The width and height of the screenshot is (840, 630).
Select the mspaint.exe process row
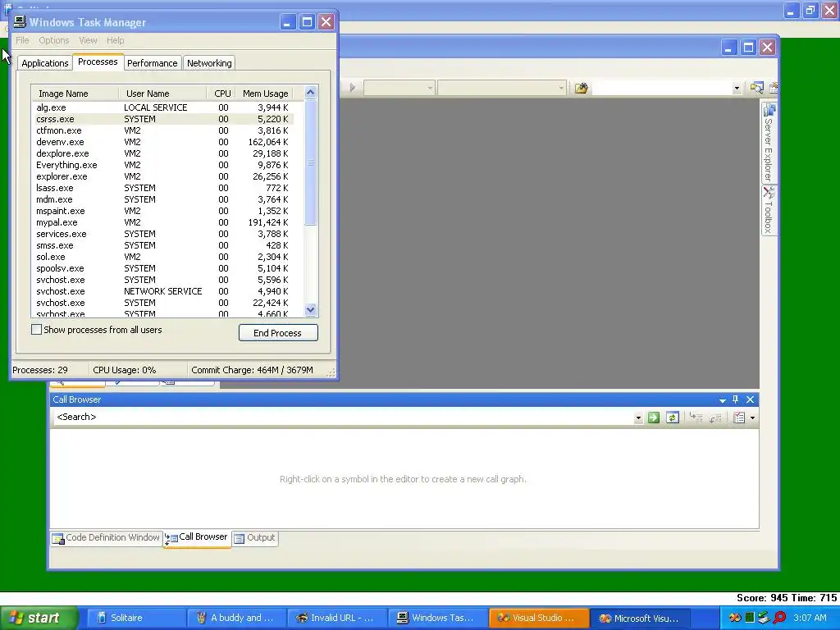(x=163, y=211)
